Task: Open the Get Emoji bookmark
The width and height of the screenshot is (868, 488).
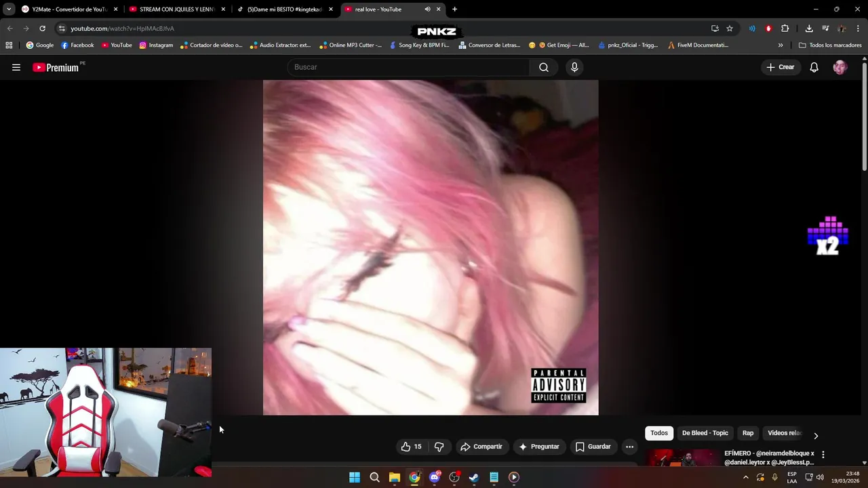Action: point(558,45)
